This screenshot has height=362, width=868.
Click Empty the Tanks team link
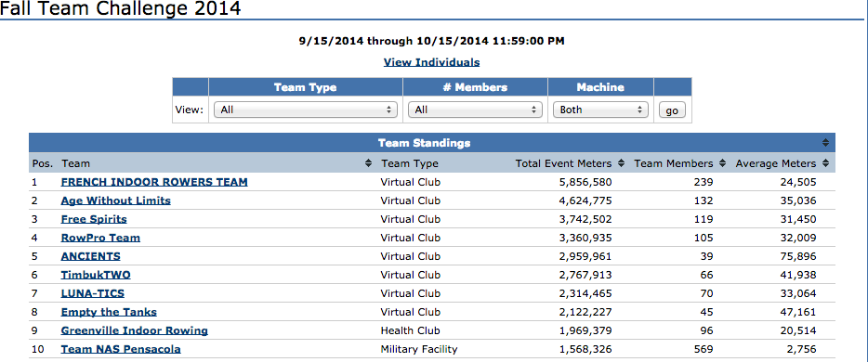[x=109, y=312]
